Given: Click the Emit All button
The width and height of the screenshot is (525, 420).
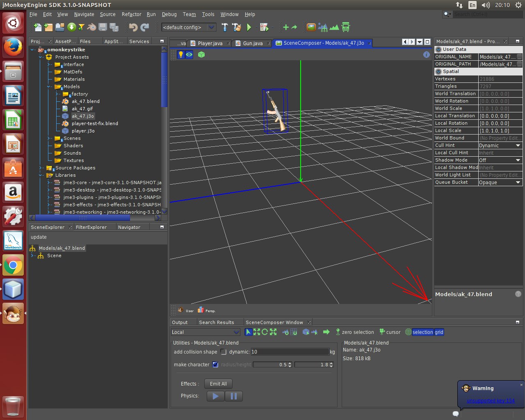Looking at the screenshot, I should (x=218, y=384).
